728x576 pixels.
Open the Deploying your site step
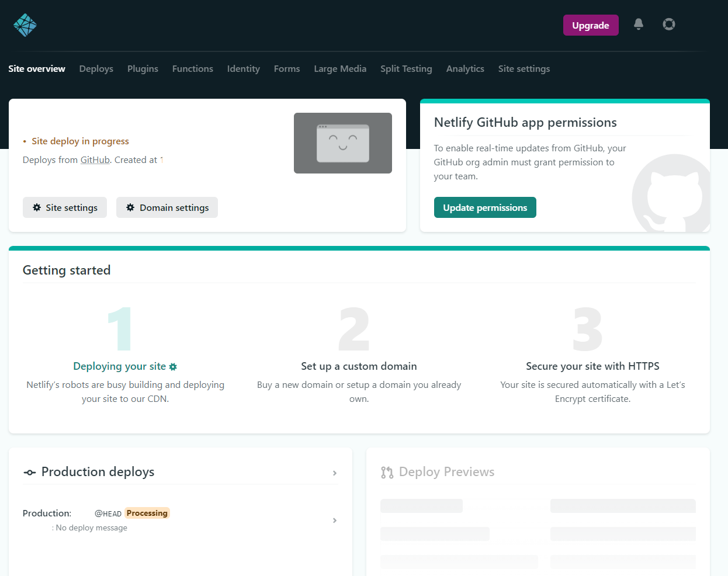(x=120, y=366)
